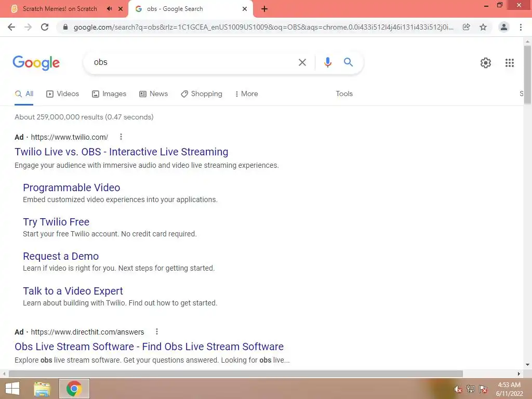This screenshot has height=399, width=532.
Task: Click the browser address bar URL
Action: tap(263, 27)
